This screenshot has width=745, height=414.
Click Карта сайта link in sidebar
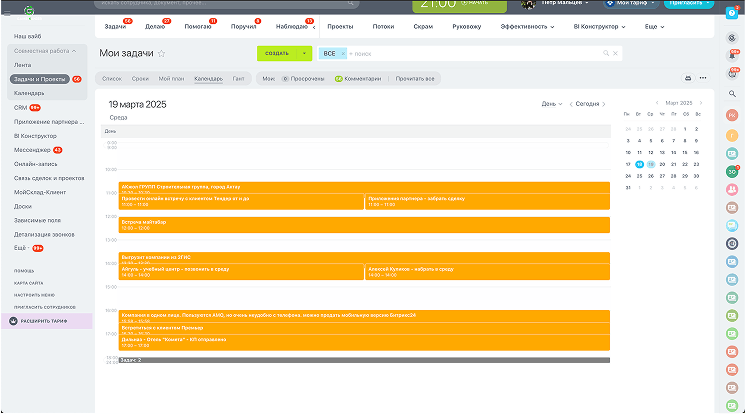[x=29, y=283]
